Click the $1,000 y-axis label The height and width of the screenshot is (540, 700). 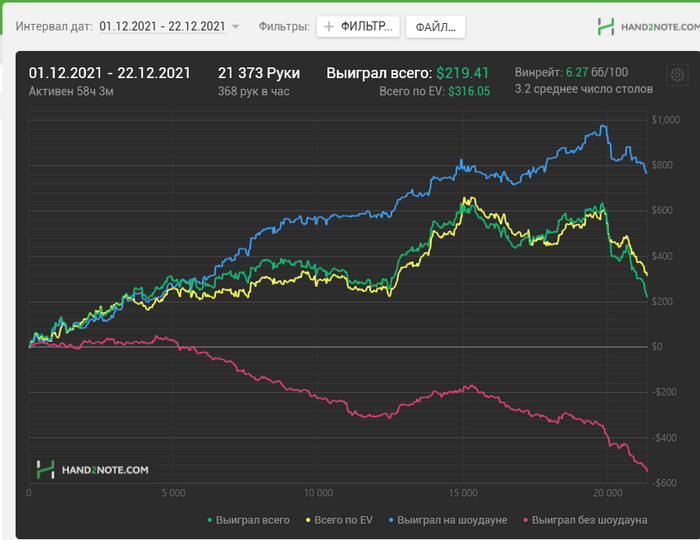tap(666, 120)
